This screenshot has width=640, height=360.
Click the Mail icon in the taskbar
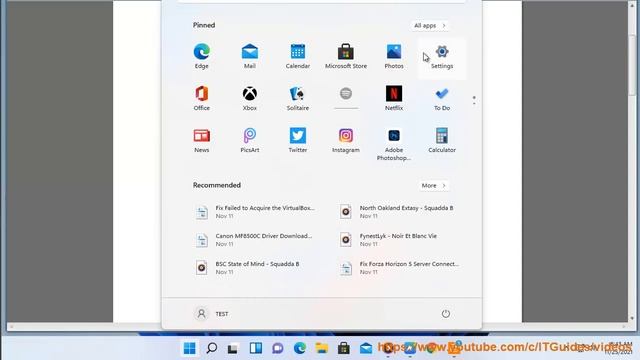(366, 348)
